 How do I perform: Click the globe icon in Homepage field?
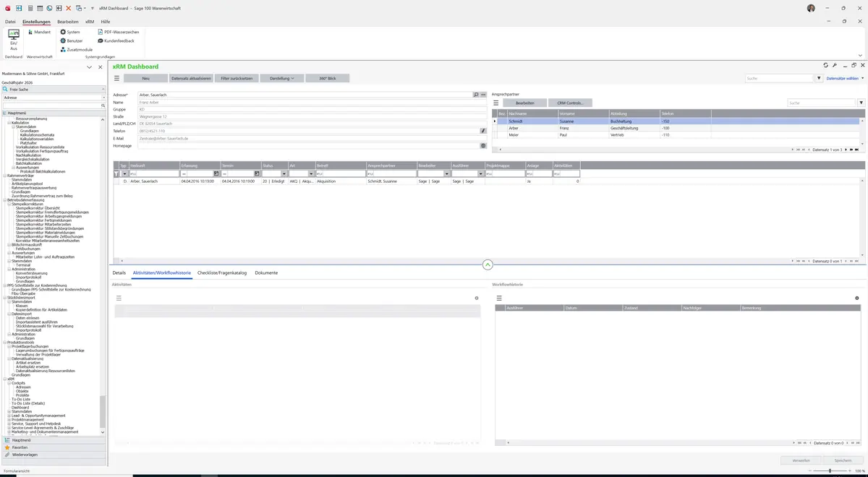483,145
